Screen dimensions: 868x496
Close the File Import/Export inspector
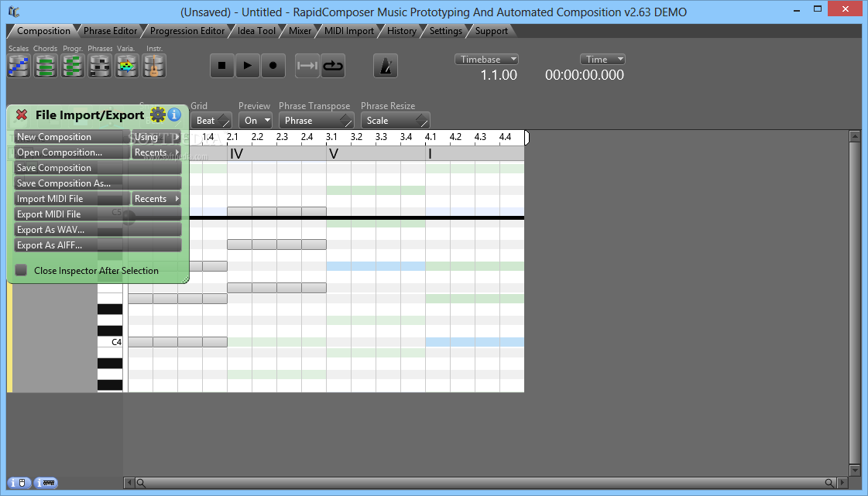[22, 115]
